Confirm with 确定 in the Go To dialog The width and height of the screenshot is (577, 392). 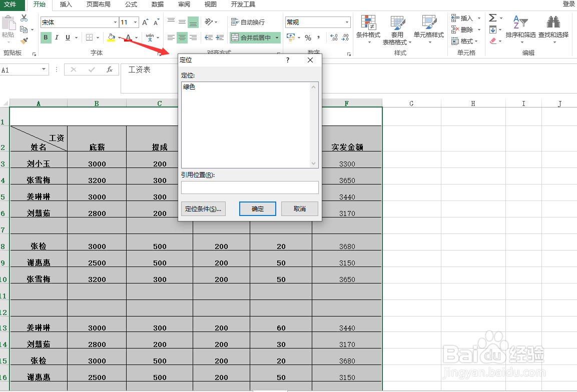click(258, 209)
